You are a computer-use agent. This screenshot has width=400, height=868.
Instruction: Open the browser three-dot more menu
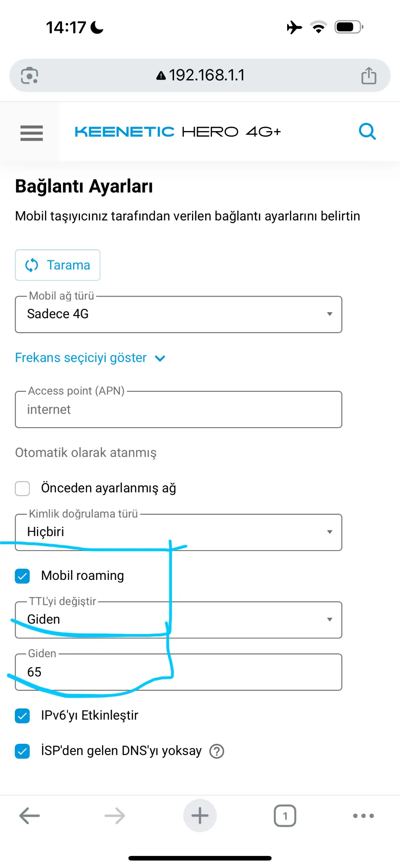pyautogui.click(x=363, y=816)
